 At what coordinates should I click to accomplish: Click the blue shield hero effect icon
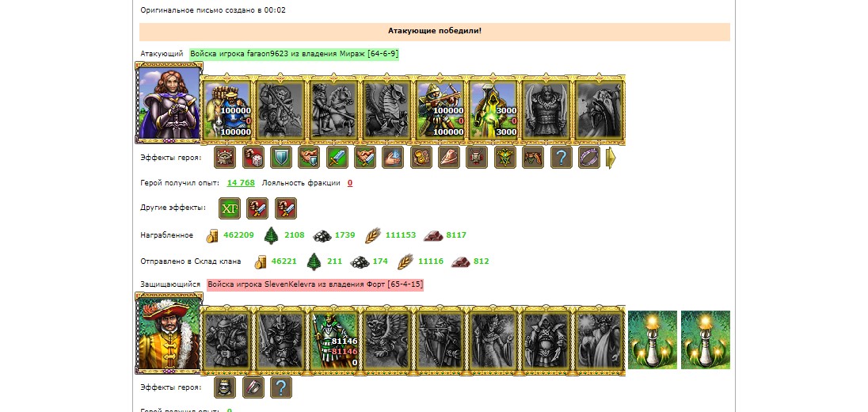[x=280, y=158]
